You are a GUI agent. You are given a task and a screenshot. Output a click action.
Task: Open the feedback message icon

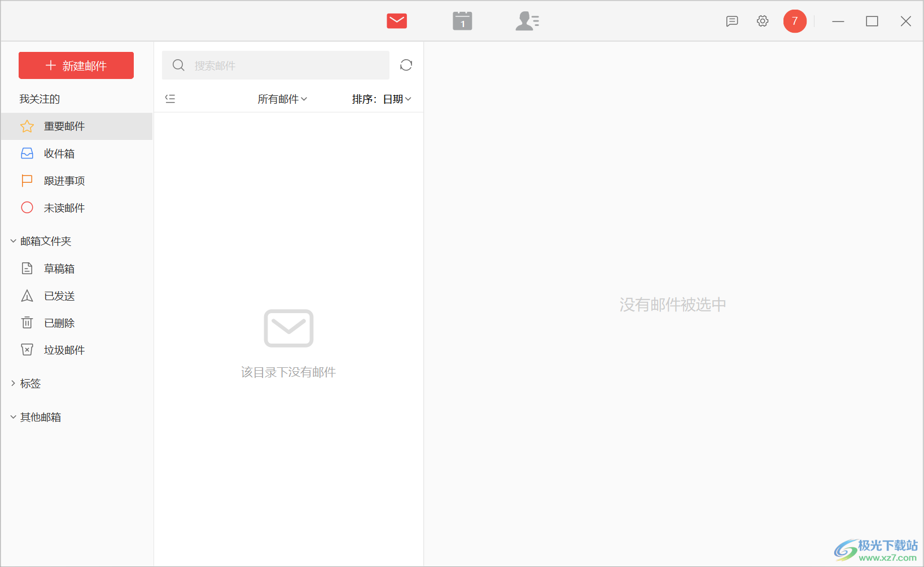(x=732, y=21)
